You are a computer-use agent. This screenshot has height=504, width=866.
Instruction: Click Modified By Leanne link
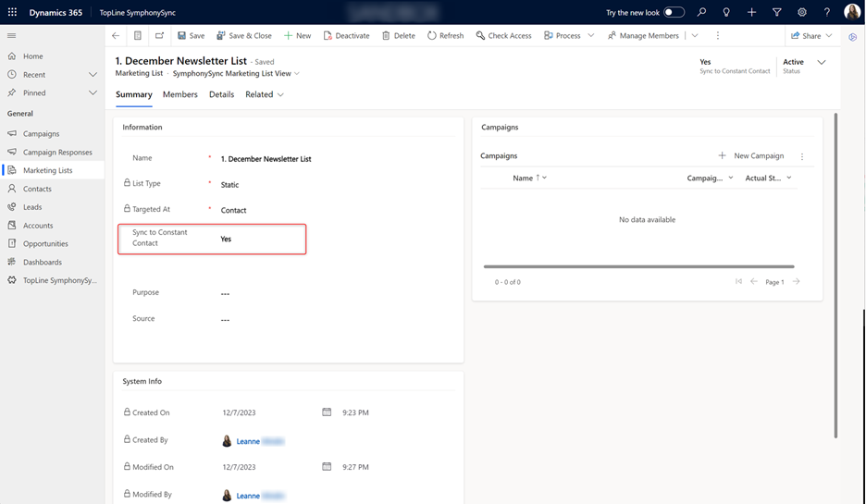point(248,496)
